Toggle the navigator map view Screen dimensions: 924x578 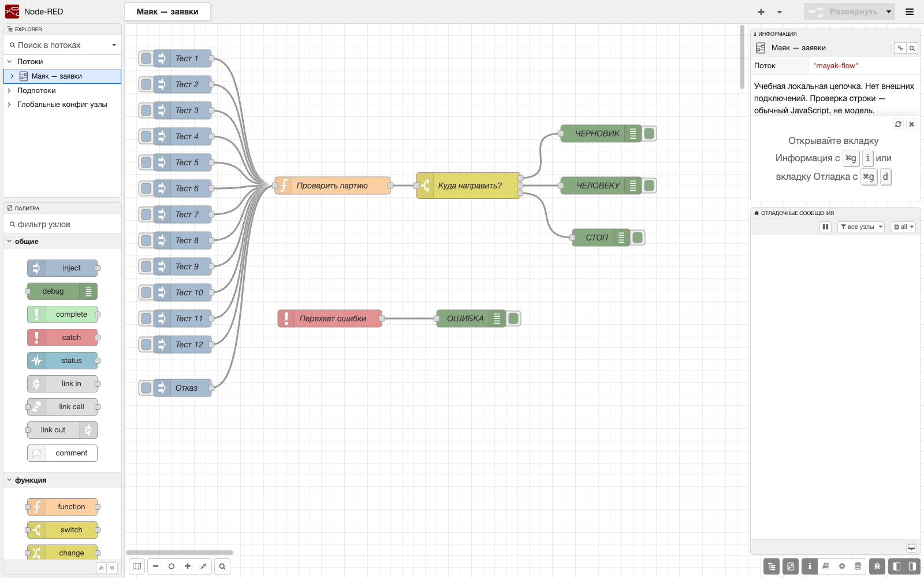[x=137, y=566]
